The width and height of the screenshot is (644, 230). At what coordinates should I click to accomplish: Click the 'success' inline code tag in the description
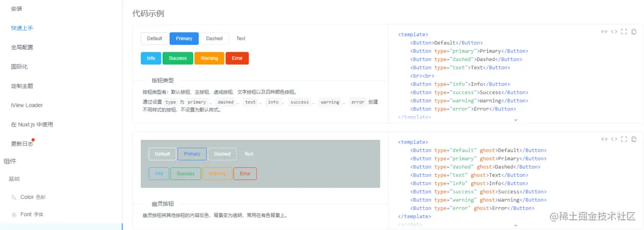299,102
